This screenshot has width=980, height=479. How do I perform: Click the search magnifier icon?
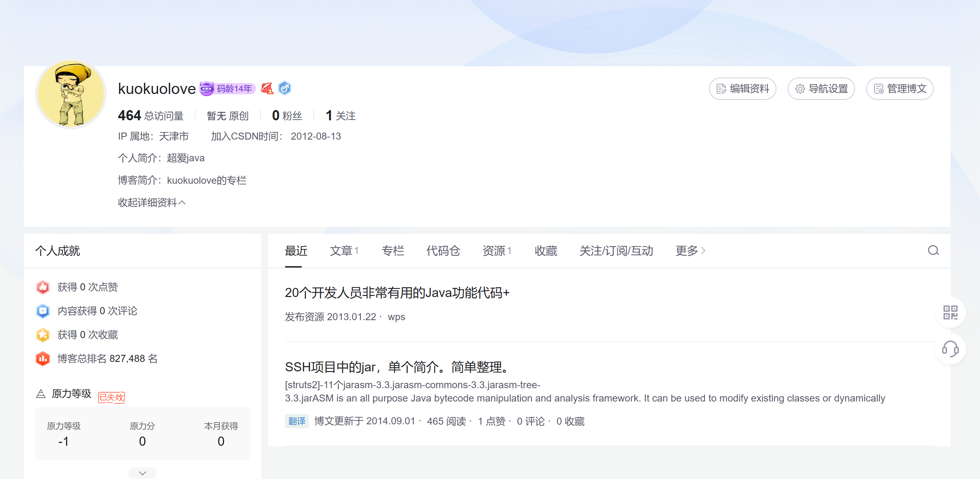933,250
